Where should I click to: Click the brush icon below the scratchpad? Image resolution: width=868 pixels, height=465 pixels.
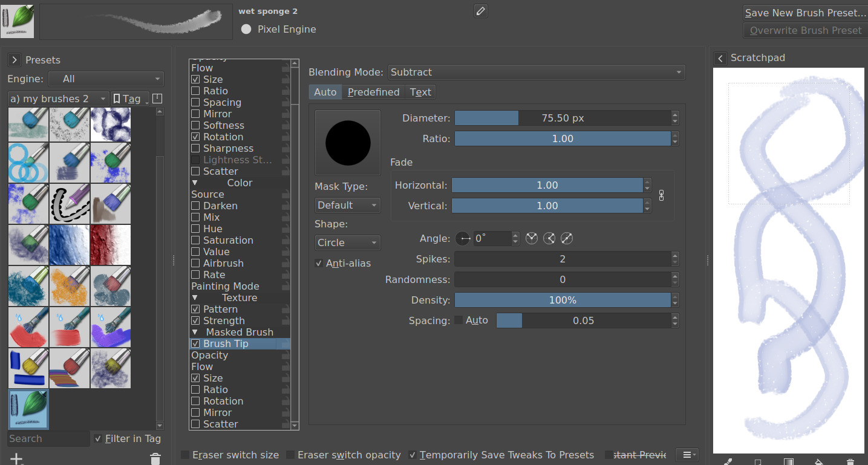[x=728, y=461]
